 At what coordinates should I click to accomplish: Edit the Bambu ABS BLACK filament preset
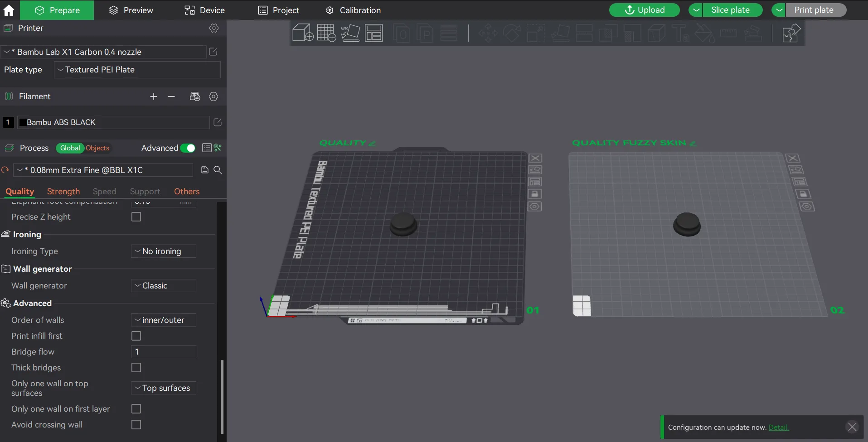click(218, 122)
